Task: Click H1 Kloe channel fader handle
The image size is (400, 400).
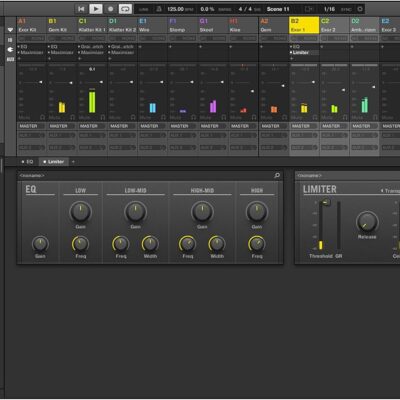Action: (x=252, y=91)
